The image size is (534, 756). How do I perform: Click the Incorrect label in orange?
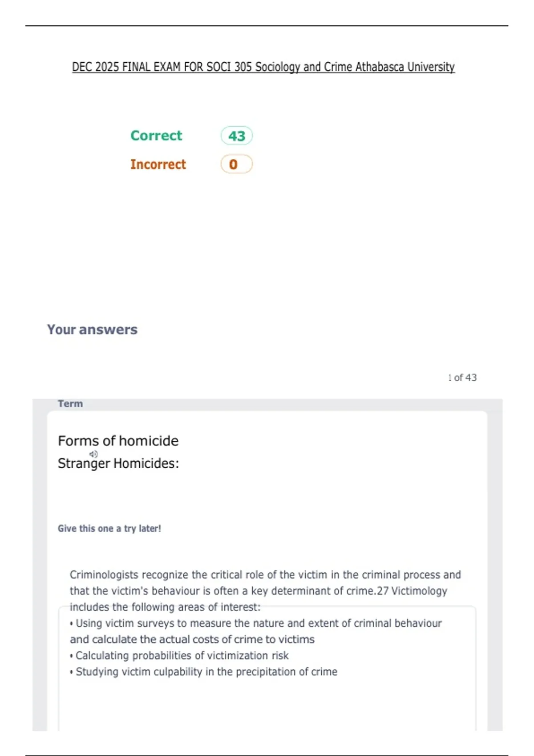tap(158, 164)
